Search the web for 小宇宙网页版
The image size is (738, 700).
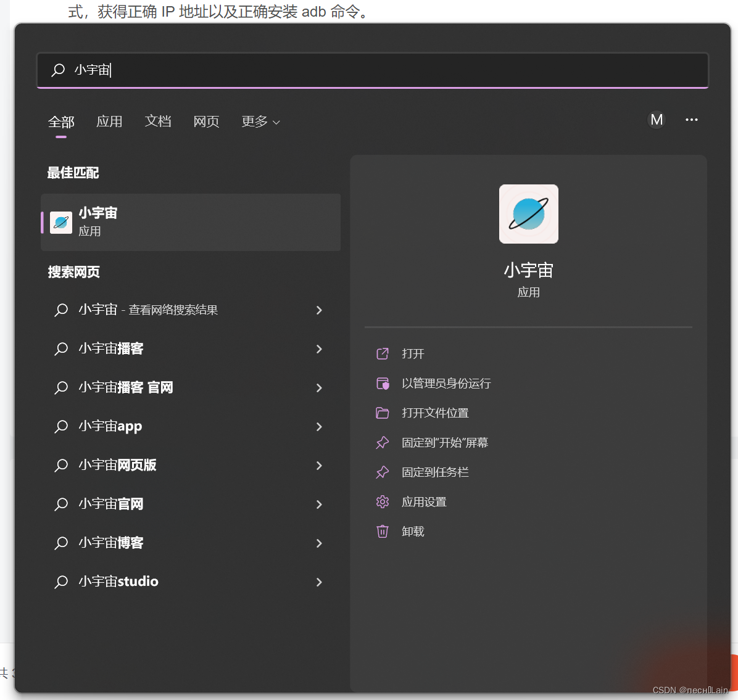(118, 465)
